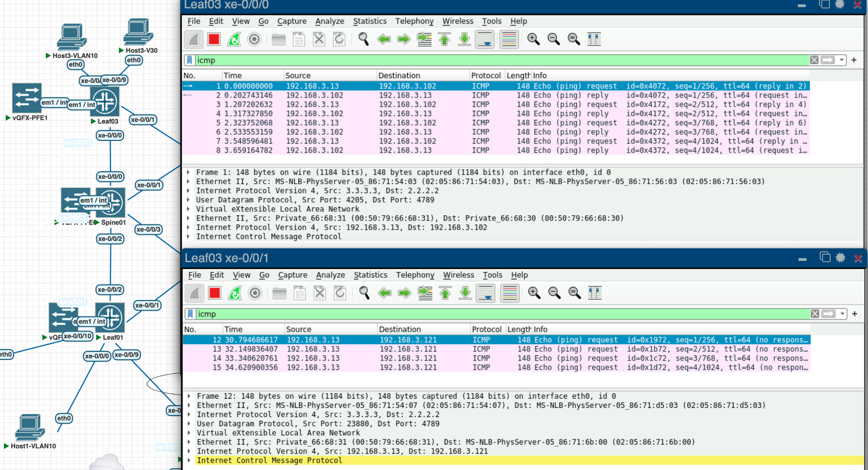
Task: Toggle auto-scroll during live capture in xe-0/0/0 window
Action: point(485,39)
